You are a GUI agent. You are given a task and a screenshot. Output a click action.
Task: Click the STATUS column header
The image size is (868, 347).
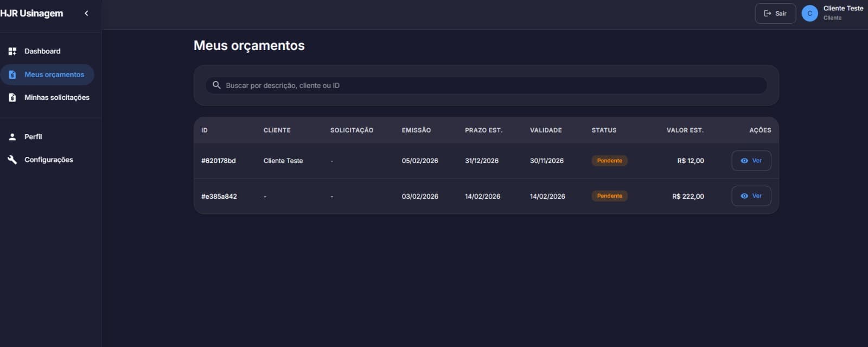(604, 130)
